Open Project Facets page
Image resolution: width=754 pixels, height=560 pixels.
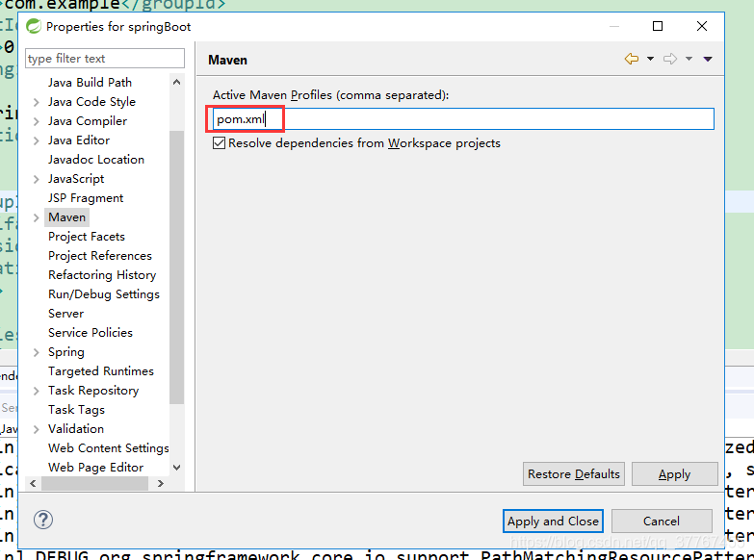[87, 236]
